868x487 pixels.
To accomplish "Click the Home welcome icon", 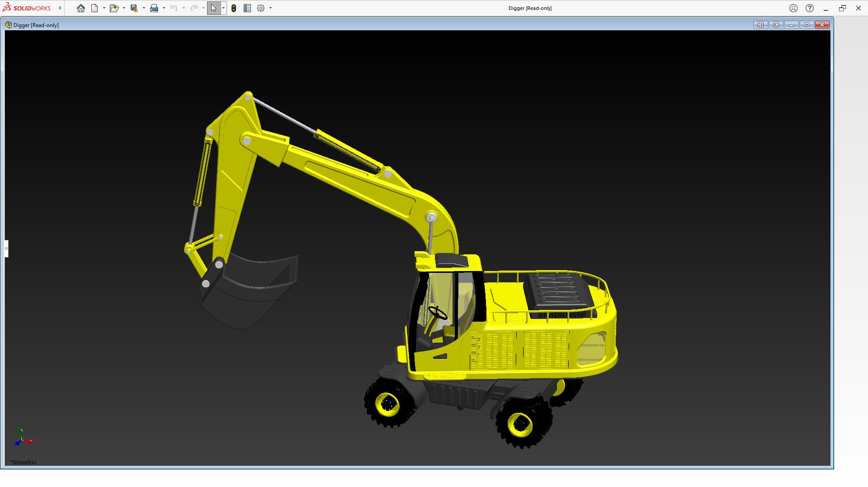I will tap(80, 8).
